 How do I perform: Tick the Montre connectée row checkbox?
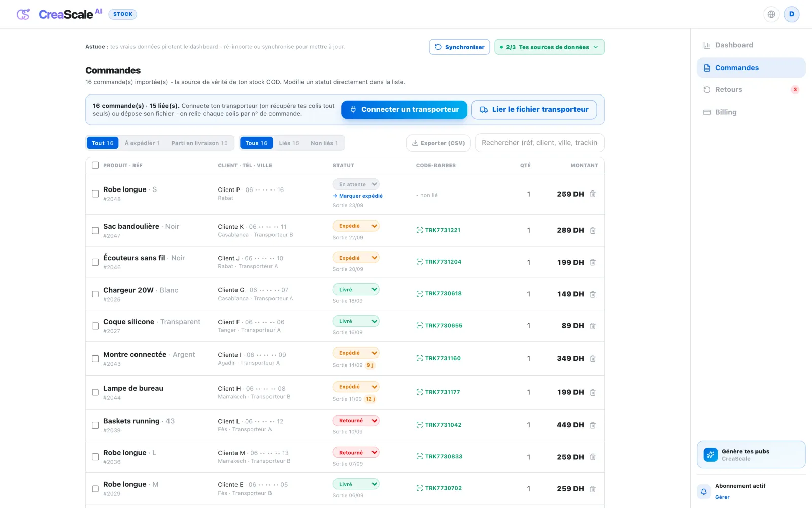click(95, 358)
